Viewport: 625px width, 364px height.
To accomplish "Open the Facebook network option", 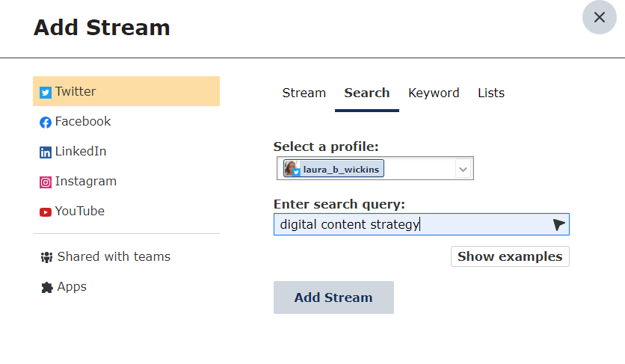I will [126, 121].
